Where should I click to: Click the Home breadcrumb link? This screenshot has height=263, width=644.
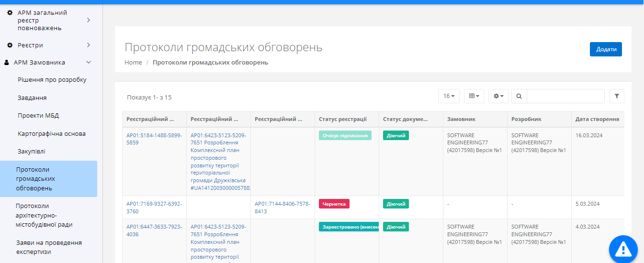(x=133, y=63)
